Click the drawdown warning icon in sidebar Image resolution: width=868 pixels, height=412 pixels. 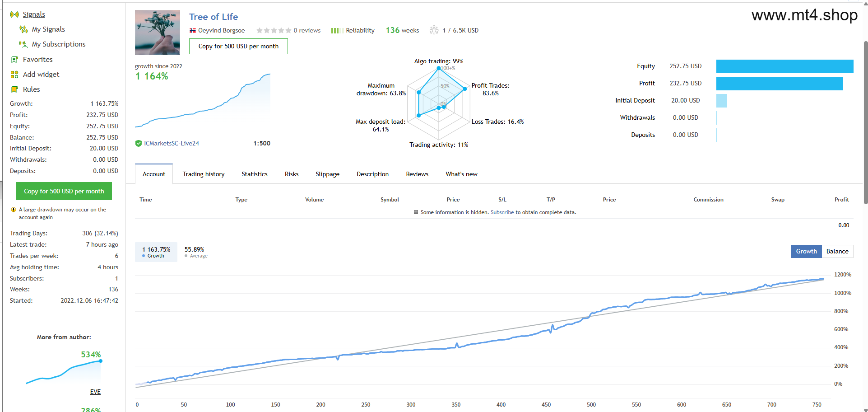(14, 210)
